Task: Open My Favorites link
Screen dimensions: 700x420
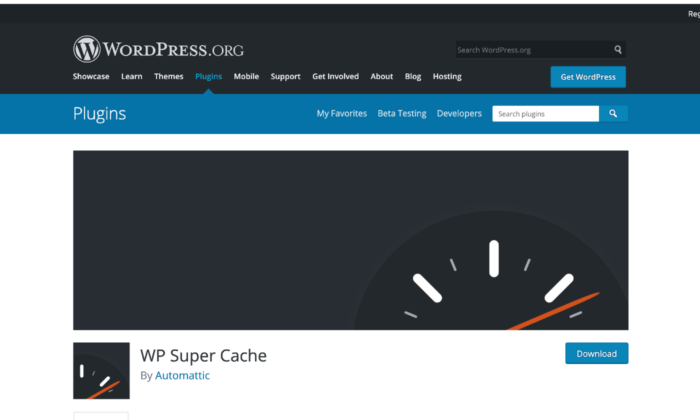Action: click(x=342, y=113)
